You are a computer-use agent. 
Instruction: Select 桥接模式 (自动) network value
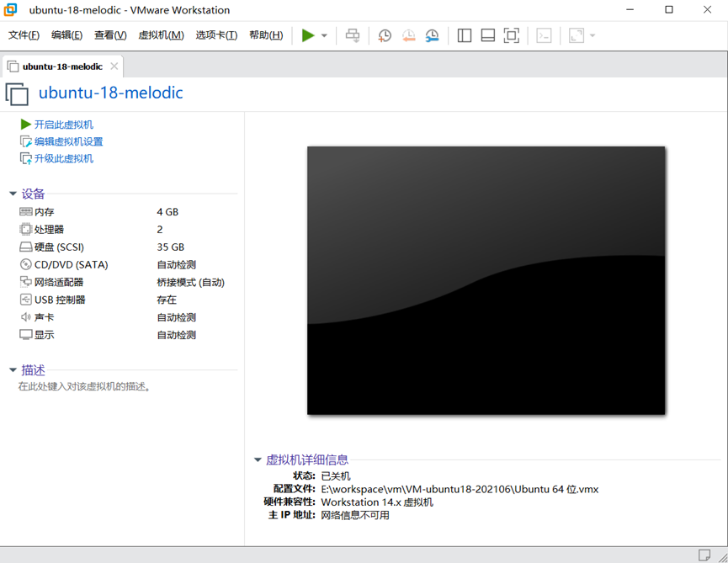click(x=191, y=282)
